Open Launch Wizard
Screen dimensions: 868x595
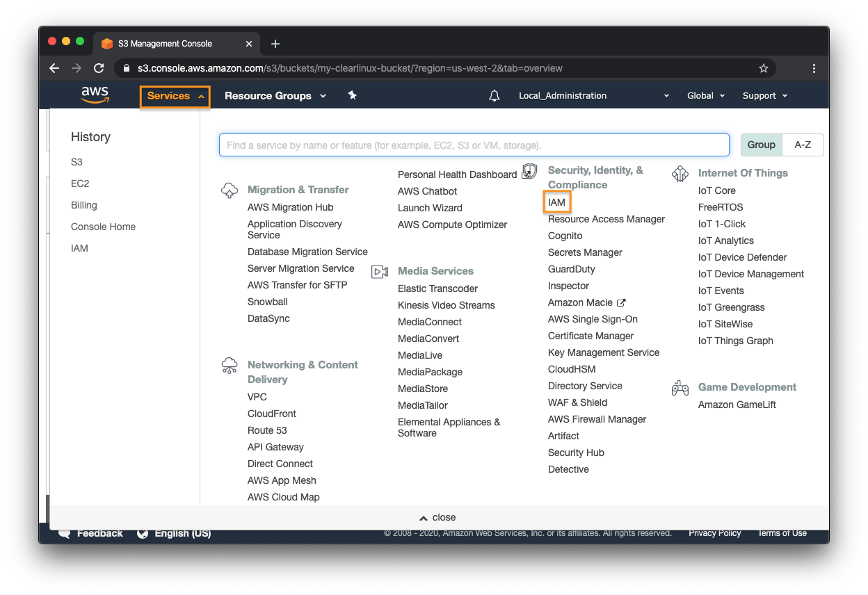[430, 208]
